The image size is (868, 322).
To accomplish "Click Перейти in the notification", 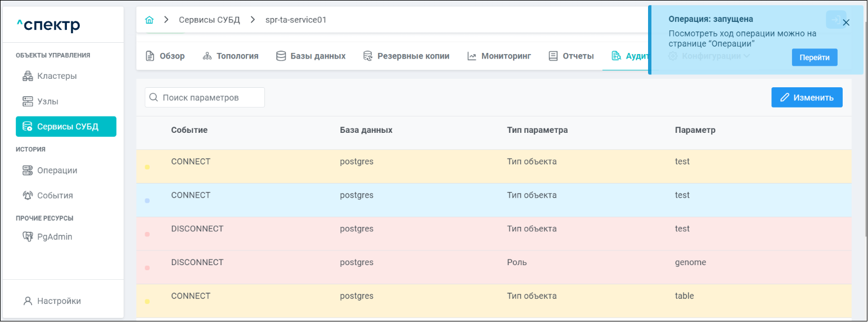I will click(x=814, y=57).
